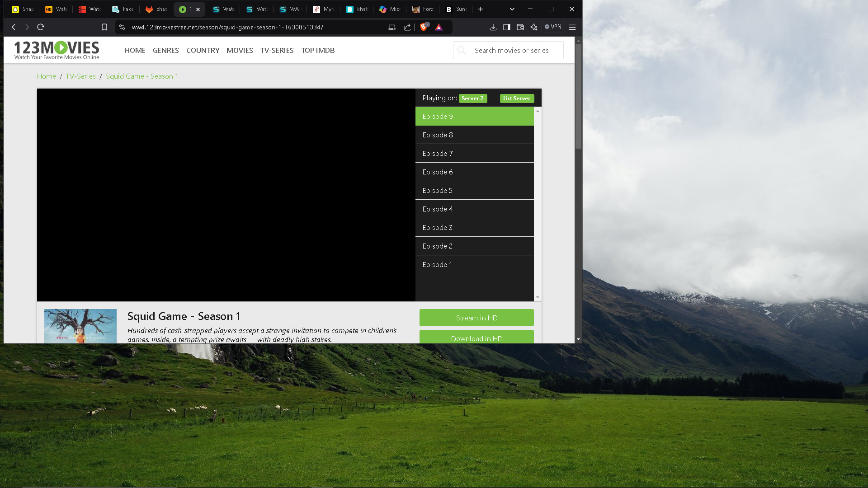Click the 'Squid Game - Season 1' breadcrumb
868x488 pixels.
click(142, 76)
